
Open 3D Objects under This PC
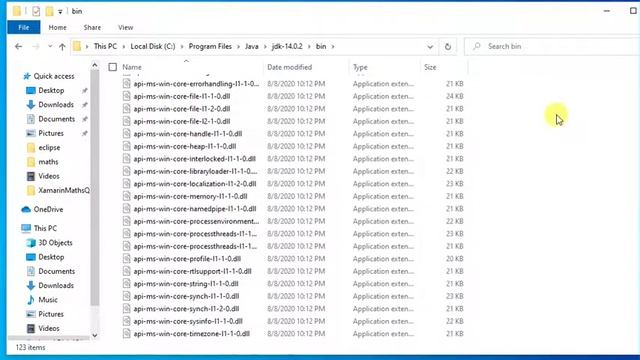point(55,242)
